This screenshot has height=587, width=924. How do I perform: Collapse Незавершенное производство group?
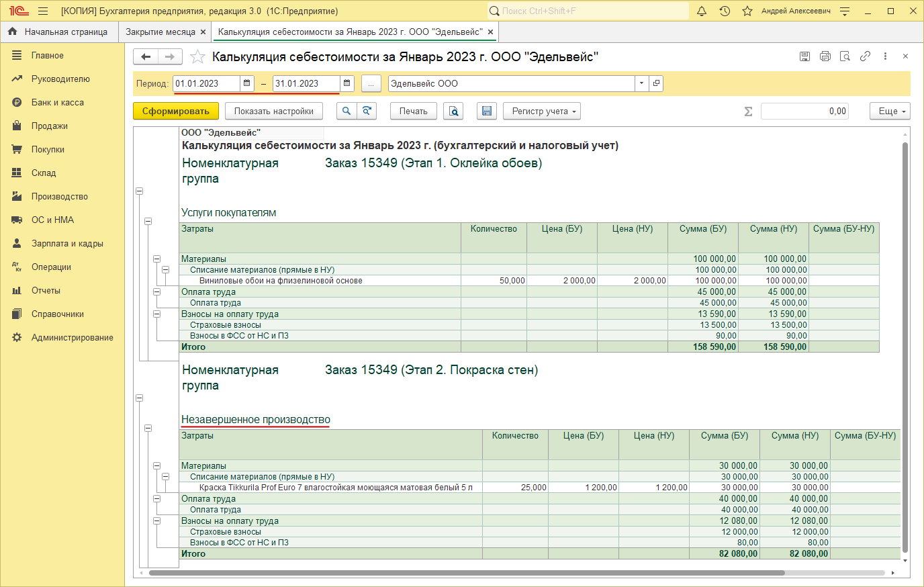[148, 428]
